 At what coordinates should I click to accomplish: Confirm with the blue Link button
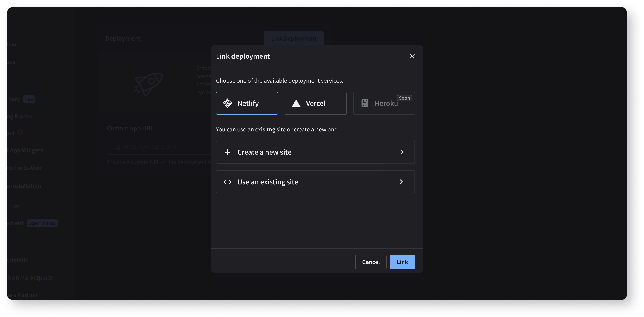point(402,262)
